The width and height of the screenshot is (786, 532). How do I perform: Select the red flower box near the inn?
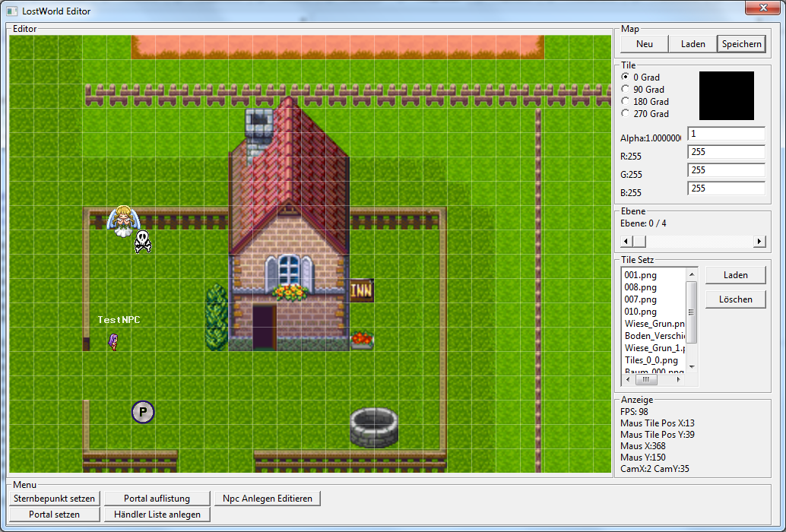(x=362, y=340)
